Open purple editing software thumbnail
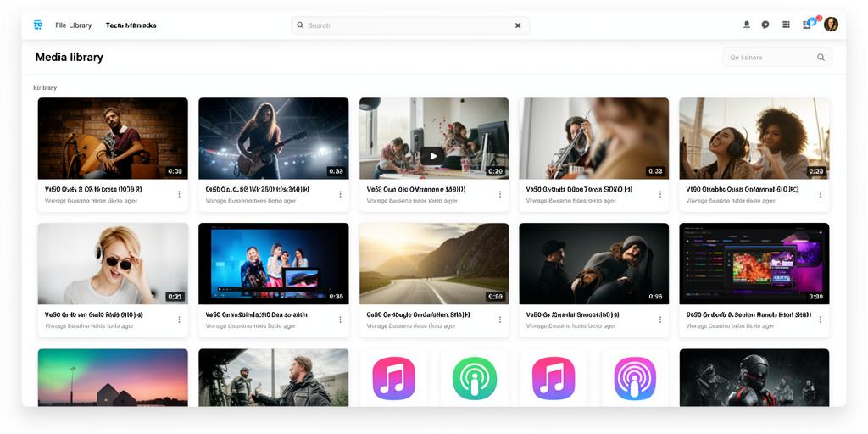Viewport: 868px width, 434px height. (x=754, y=264)
